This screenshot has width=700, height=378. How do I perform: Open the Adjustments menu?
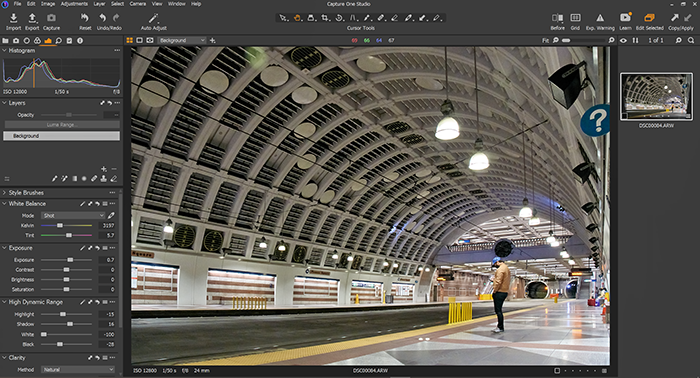click(x=74, y=4)
